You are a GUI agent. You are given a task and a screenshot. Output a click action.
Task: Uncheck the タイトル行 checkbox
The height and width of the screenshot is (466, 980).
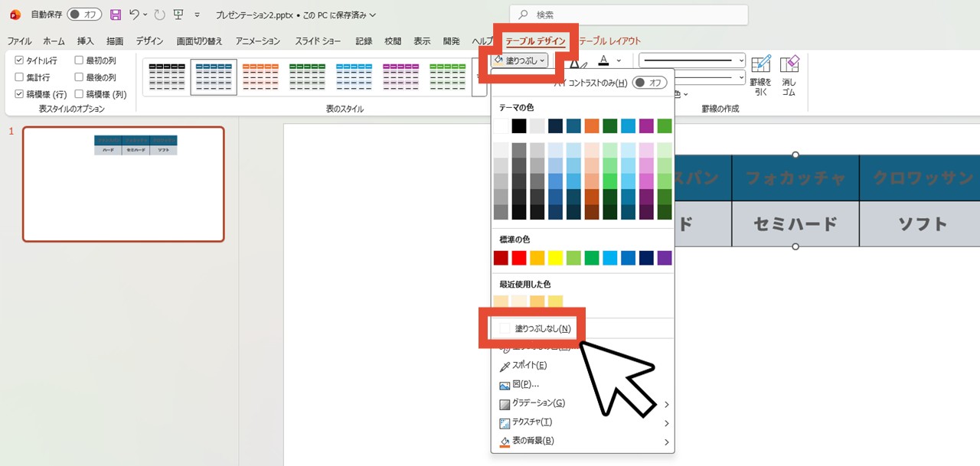[x=20, y=60]
